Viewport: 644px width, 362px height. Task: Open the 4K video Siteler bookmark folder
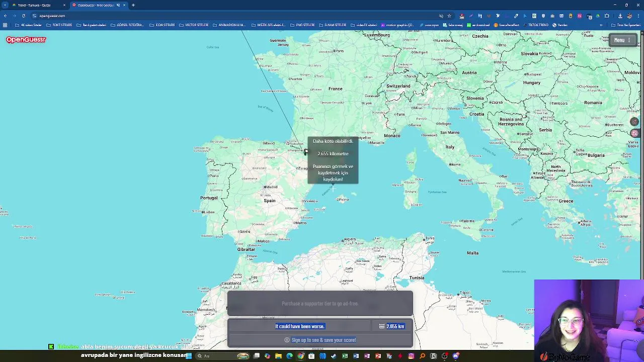coord(28,25)
